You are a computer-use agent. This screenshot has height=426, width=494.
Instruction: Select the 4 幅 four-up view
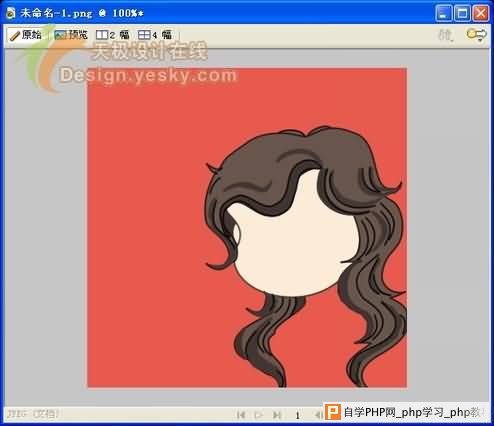[x=155, y=35]
